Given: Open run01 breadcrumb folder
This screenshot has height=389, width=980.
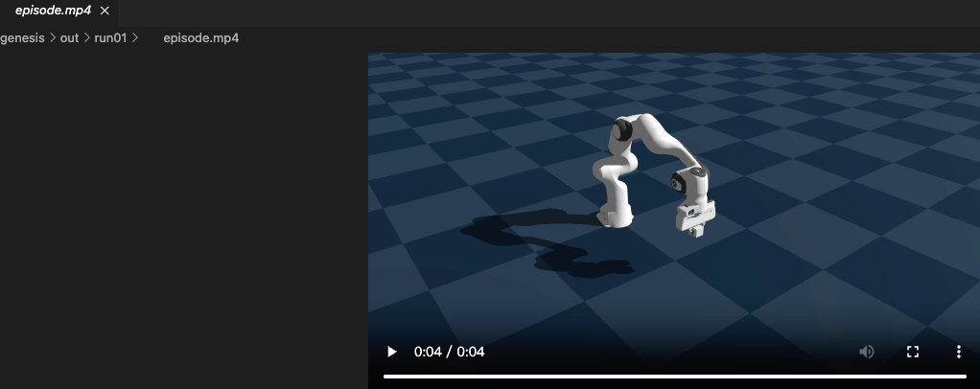Looking at the screenshot, I should coord(110,38).
